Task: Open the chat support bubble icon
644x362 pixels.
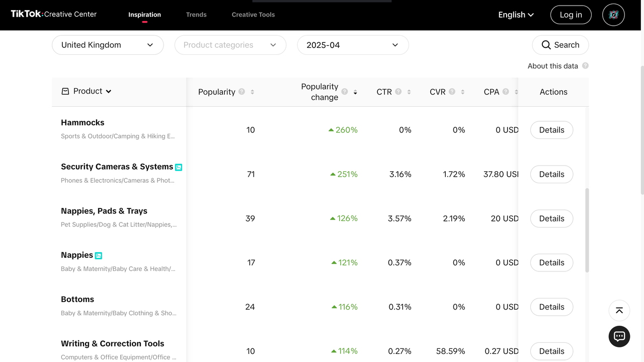Action: pos(619,336)
